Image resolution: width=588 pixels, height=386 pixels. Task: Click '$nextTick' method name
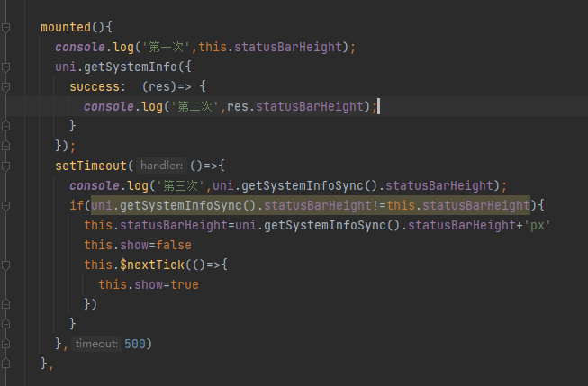152,265
